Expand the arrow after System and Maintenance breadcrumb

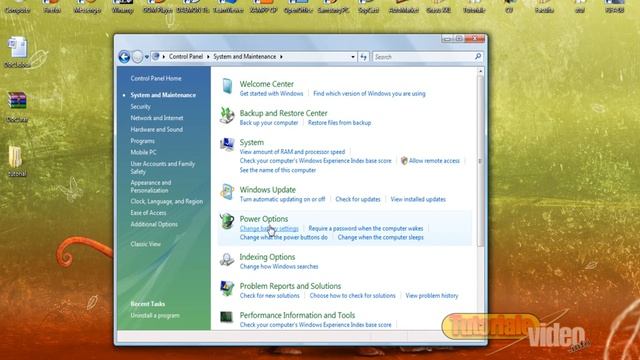281,57
